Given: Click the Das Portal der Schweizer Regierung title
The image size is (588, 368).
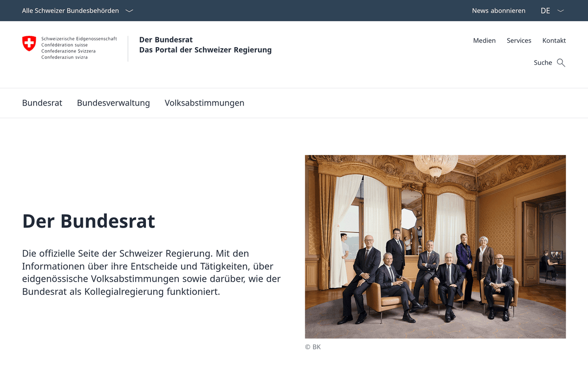Looking at the screenshot, I should point(205,50).
